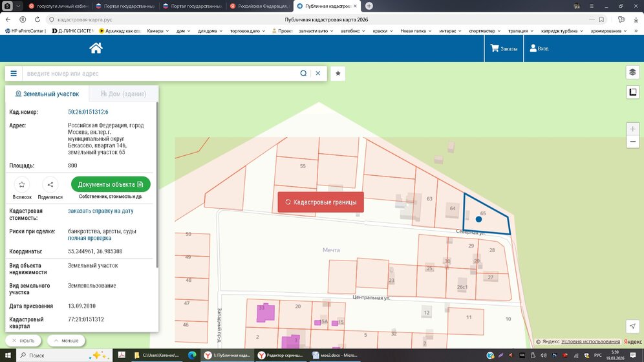The height and width of the screenshot is (362, 644).
Task: Zoom in on the map
Action: tap(632, 129)
